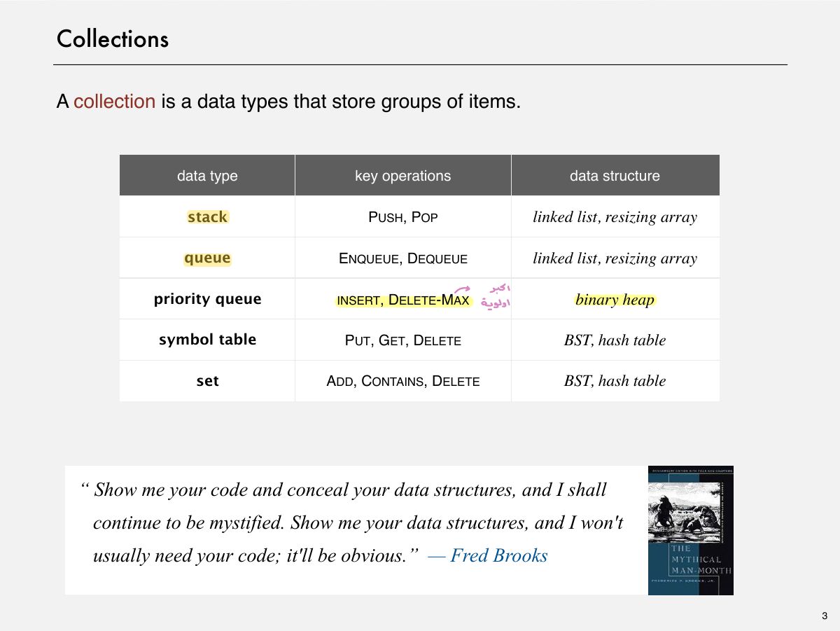
Task: Click the slide page number 3
Action: (x=824, y=616)
